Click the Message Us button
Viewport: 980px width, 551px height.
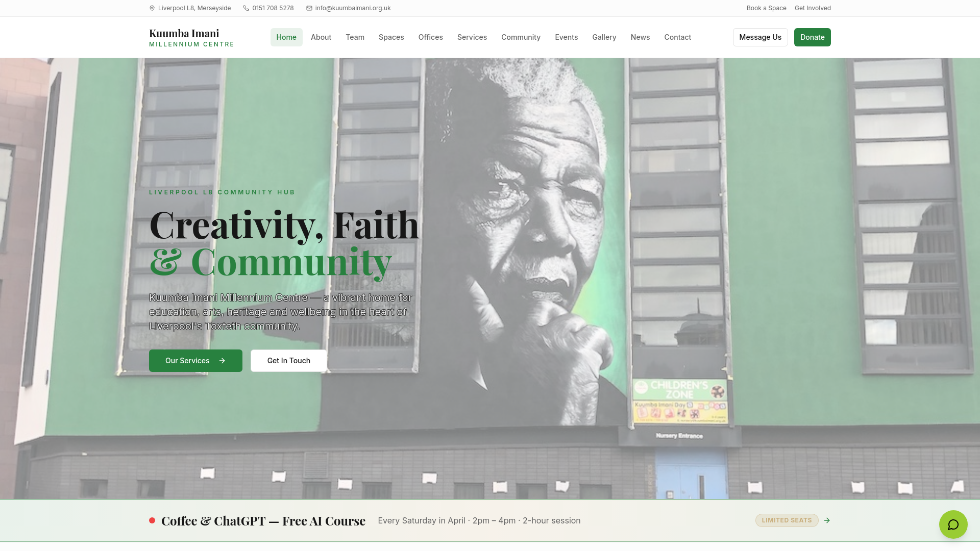pyautogui.click(x=761, y=37)
